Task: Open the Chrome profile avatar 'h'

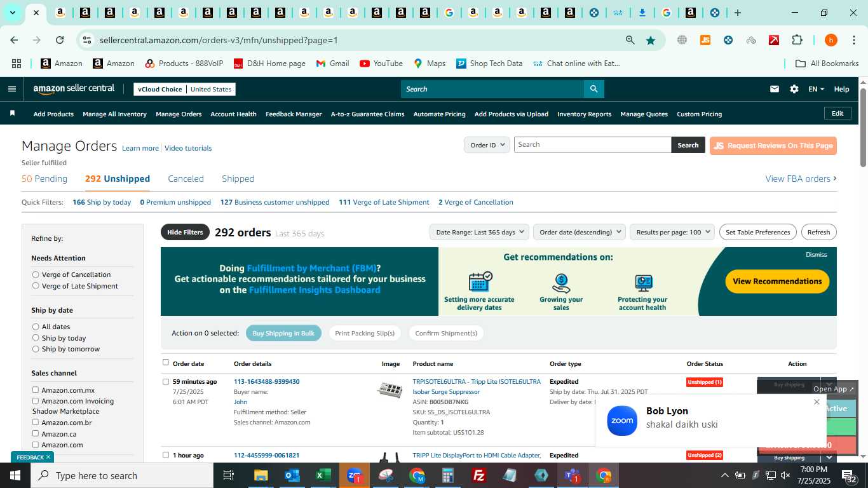Action: (x=831, y=40)
